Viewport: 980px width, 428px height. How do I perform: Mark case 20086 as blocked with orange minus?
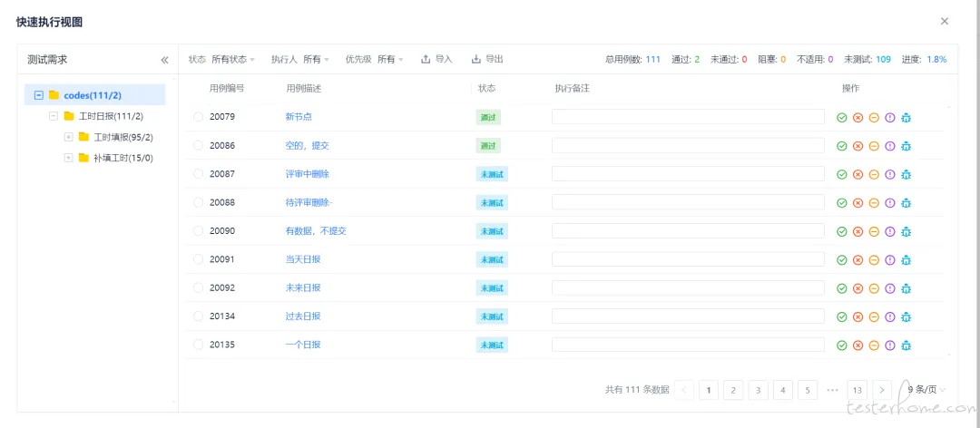(x=875, y=146)
